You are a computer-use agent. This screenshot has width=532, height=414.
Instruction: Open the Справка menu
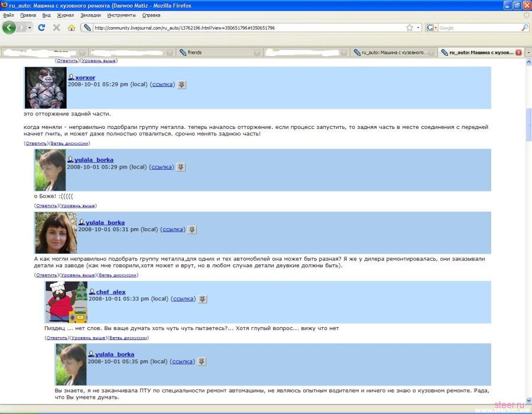(x=151, y=15)
